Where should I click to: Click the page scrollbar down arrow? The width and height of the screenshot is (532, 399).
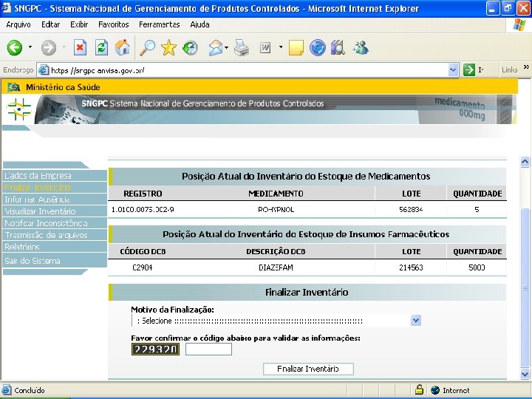tap(525, 374)
